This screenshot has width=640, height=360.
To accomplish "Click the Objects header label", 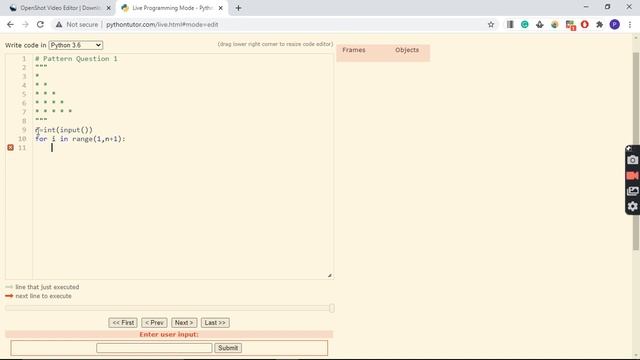I will tap(407, 50).
